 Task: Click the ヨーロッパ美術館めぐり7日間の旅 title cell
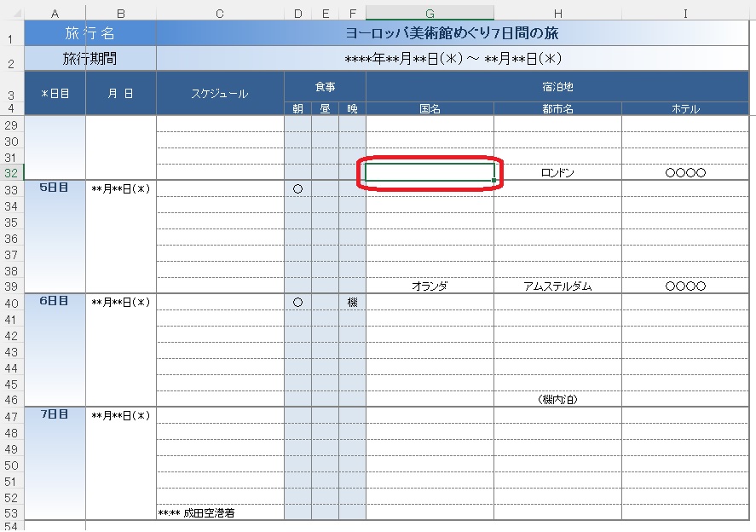(x=452, y=33)
